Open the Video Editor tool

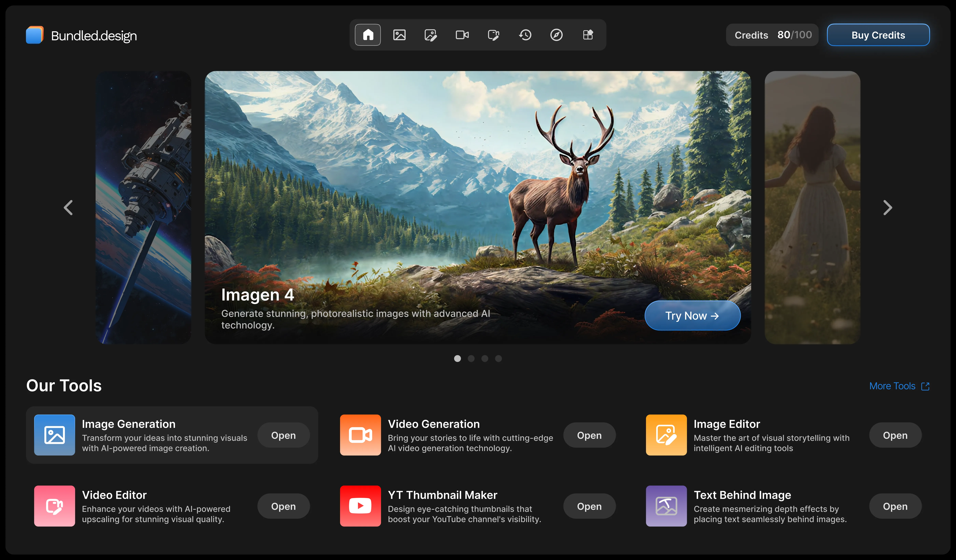(283, 506)
